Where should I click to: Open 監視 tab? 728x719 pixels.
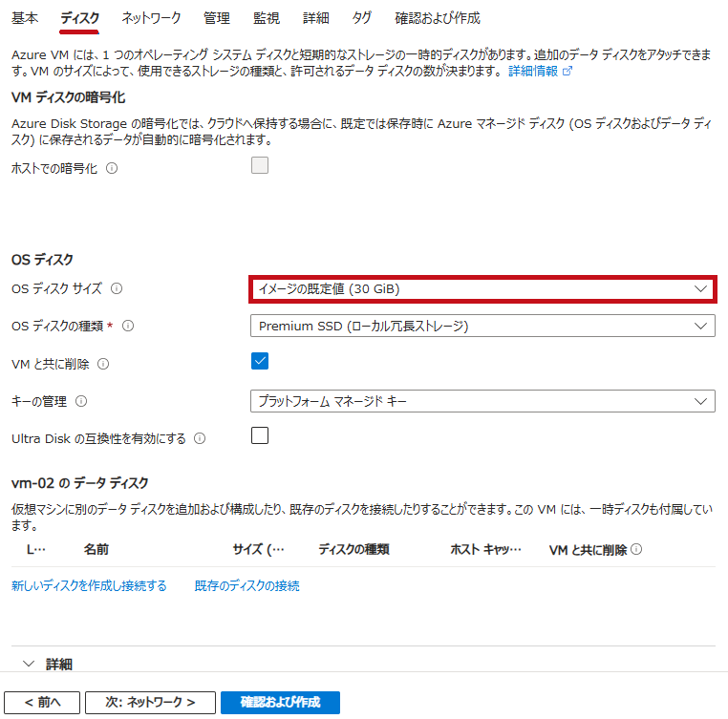tap(267, 18)
